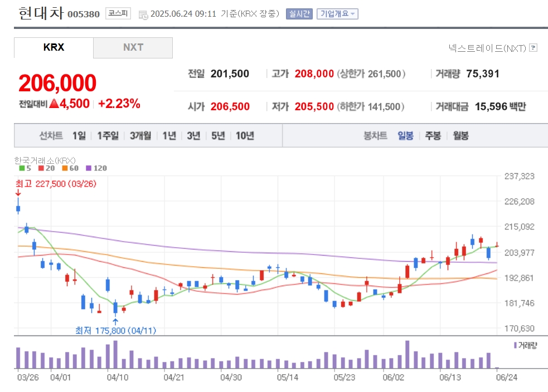The height and width of the screenshot is (392, 548).
Task: Click the 170,630 price axis label
Action: [x=520, y=329]
